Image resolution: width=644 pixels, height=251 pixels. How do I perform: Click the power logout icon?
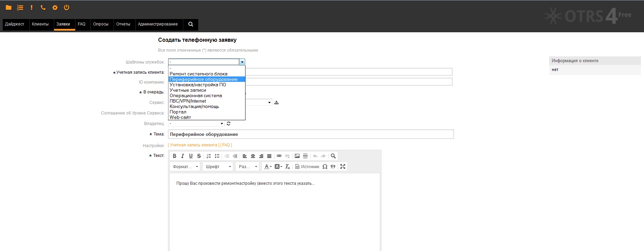tap(67, 7)
